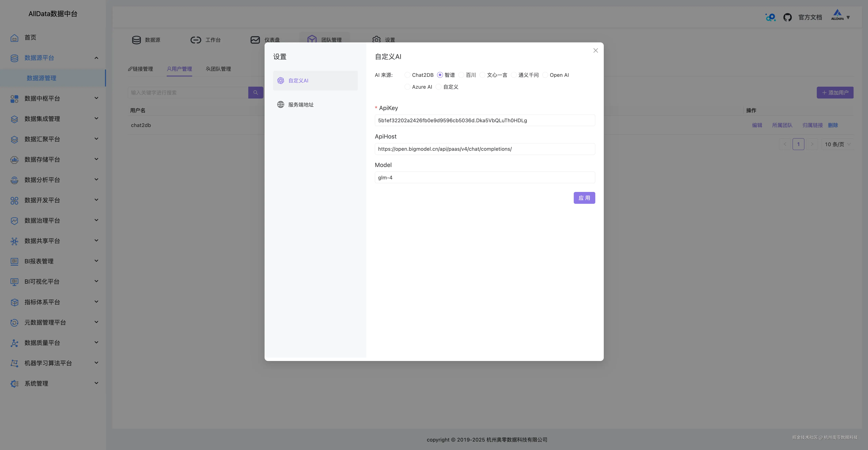868x450 pixels.
Task: Click the magnifier search button
Action: pos(255,93)
